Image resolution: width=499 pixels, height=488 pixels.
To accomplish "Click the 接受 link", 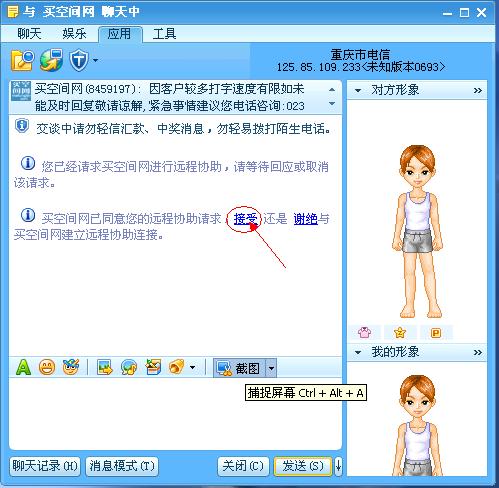I will (245, 219).
